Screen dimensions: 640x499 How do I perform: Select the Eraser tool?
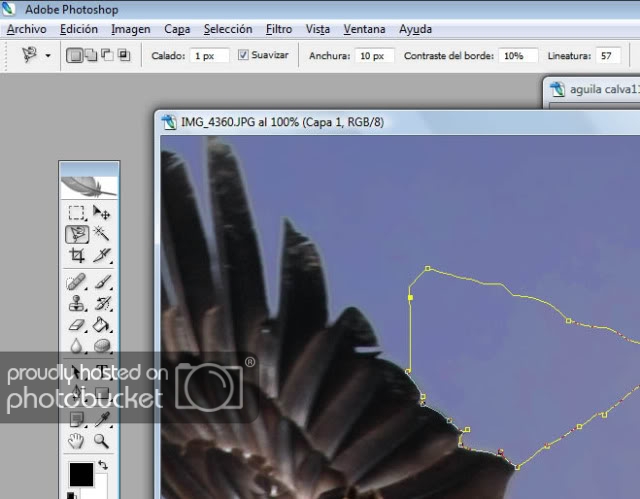76,325
